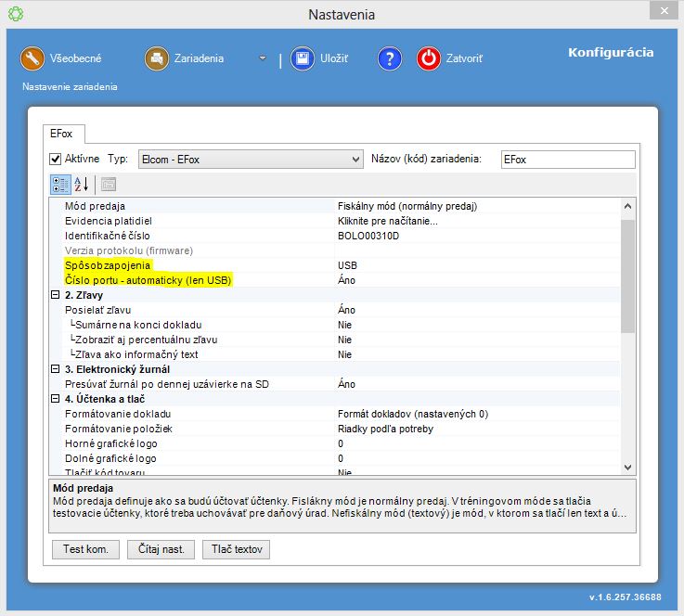The height and width of the screenshot is (616, 684).
Task: Click the Názov (kód) zariadenia input field
Action: (567, 160)
